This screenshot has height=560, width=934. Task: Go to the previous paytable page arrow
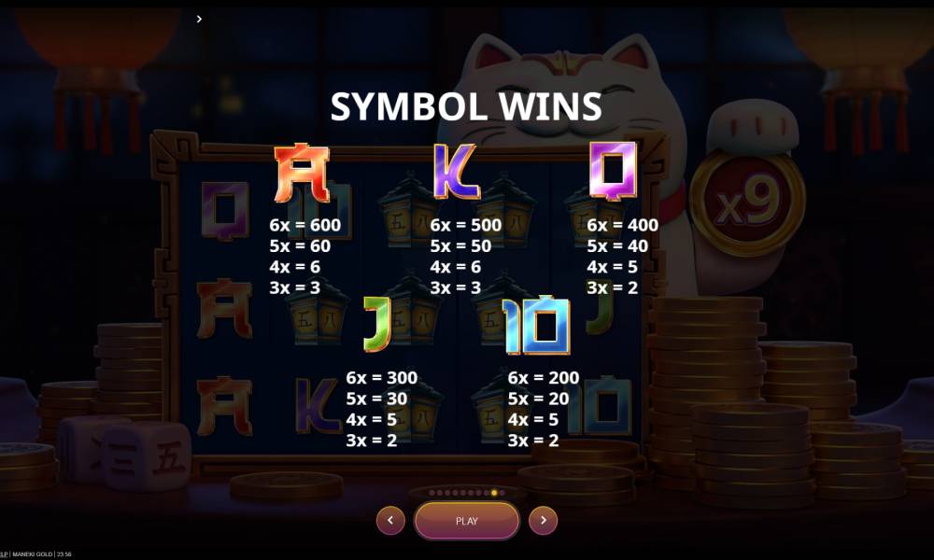[x=390, y=520]
